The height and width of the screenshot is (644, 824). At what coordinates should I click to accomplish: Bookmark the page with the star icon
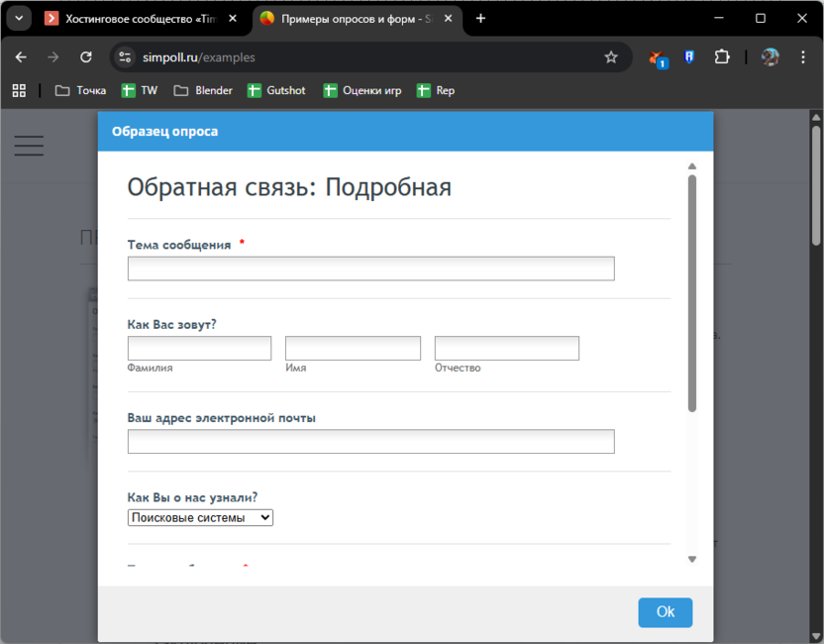tap(612, 57)
